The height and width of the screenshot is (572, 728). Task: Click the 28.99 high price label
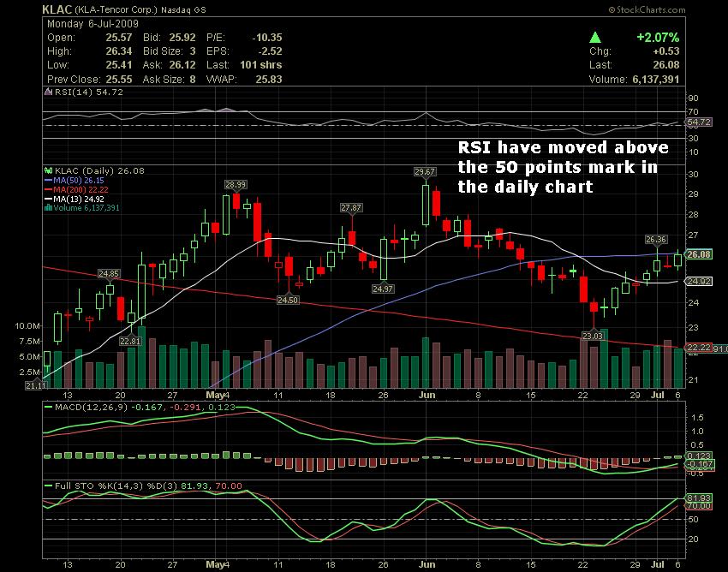click(236, 185)
